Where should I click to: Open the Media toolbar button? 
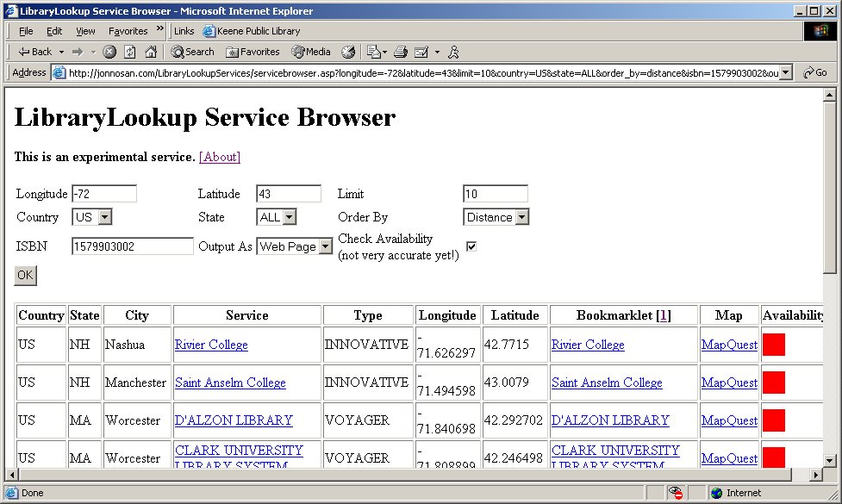(x=311, y=52)
